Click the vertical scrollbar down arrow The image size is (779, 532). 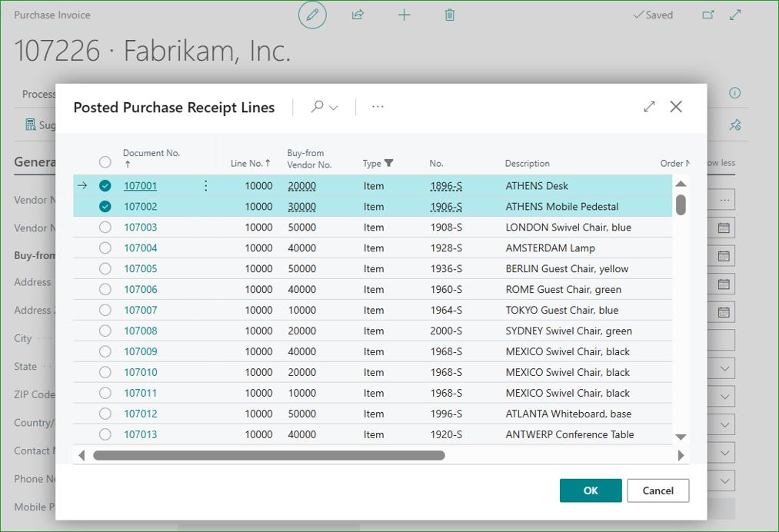(x=681, y=437)
